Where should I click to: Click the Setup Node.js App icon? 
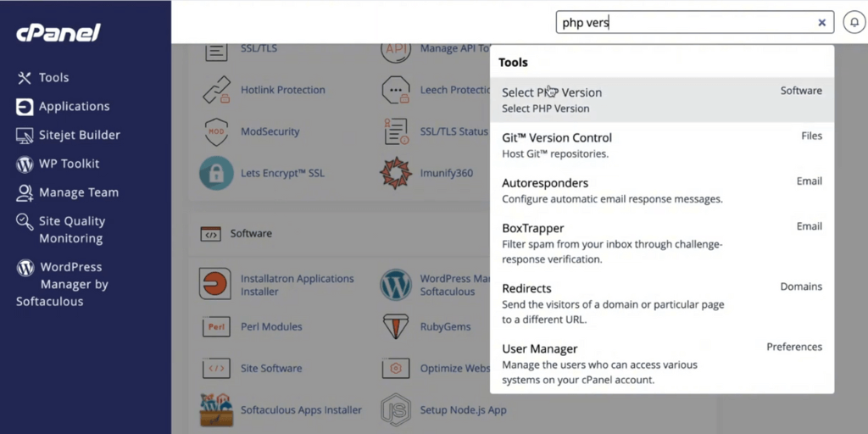396,409
